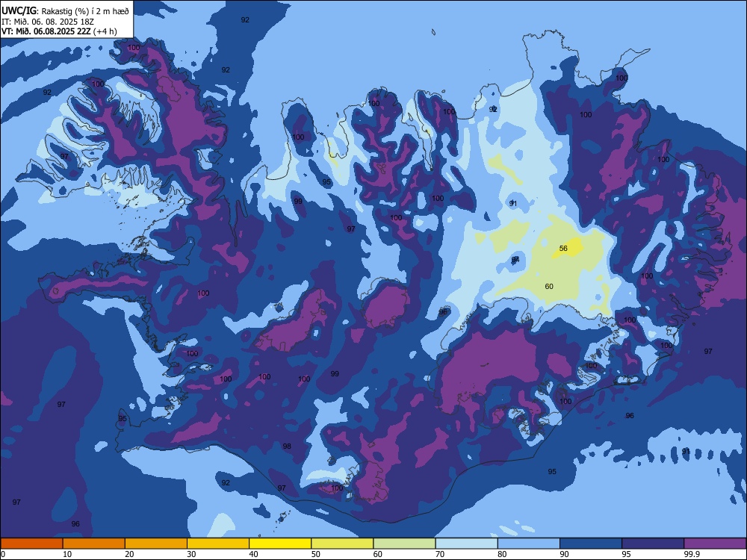Select the '20' legend tick label
The width and height of the screenshot is (747, 560).
pyautogui.click(x=129, y=554)
